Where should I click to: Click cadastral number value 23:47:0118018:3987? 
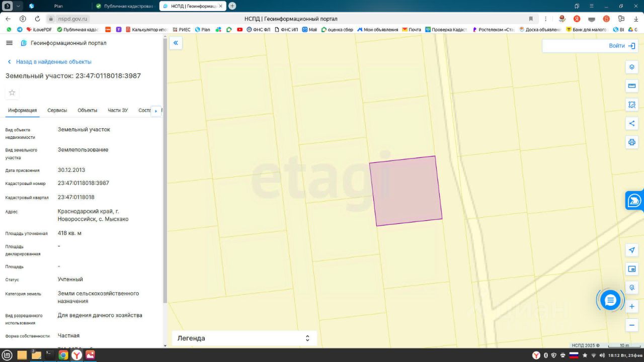(x=84, y=183)
